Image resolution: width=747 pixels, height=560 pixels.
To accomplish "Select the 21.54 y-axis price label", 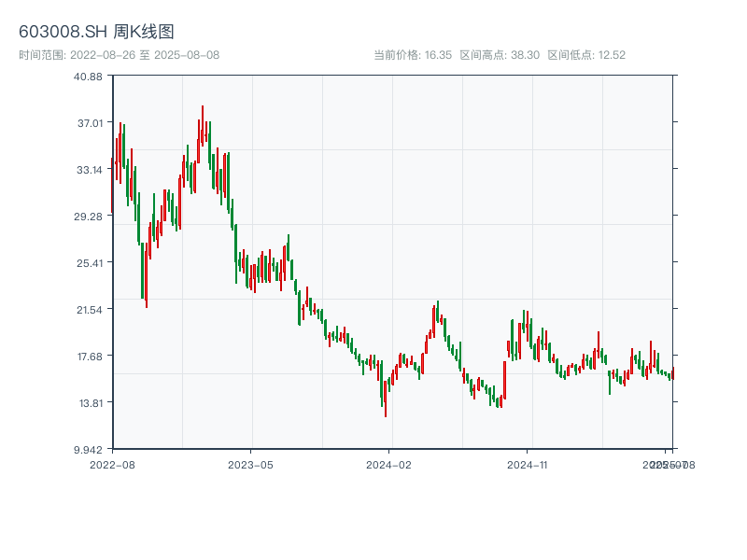I will [x=88, y=309].
